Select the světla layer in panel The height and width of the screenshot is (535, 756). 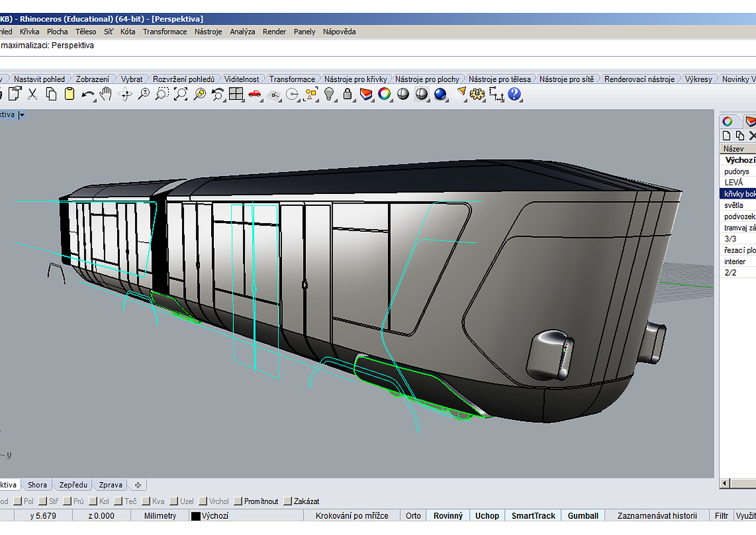(x=734, y=205)
